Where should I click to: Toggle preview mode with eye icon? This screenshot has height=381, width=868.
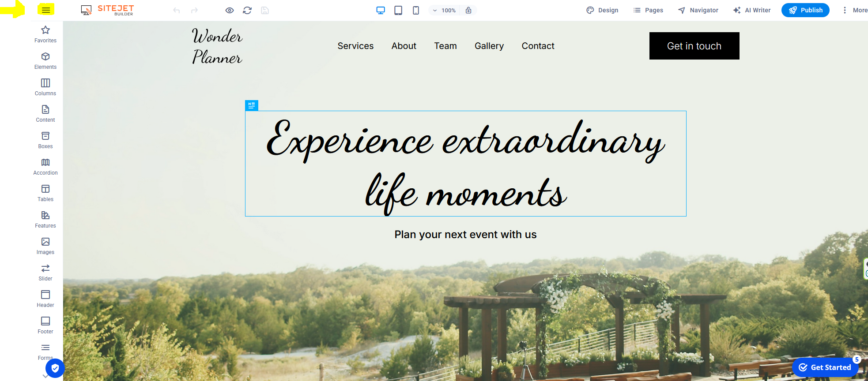(x=230, y=10)
